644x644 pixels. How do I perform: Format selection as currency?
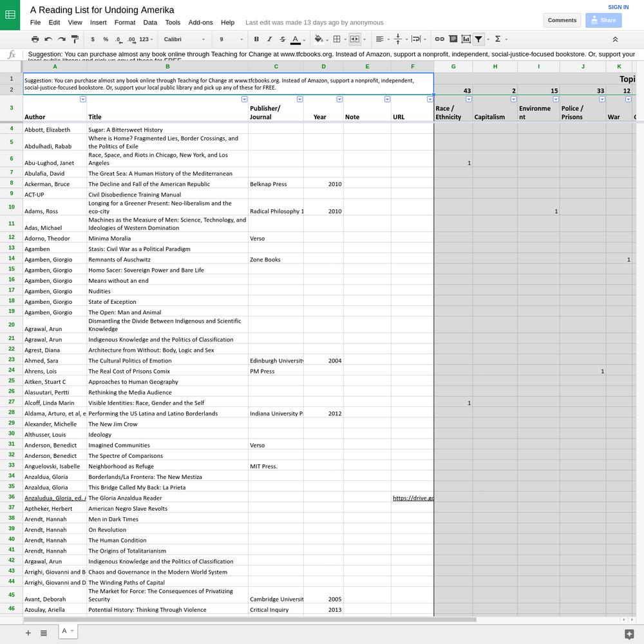click(93, 39)
